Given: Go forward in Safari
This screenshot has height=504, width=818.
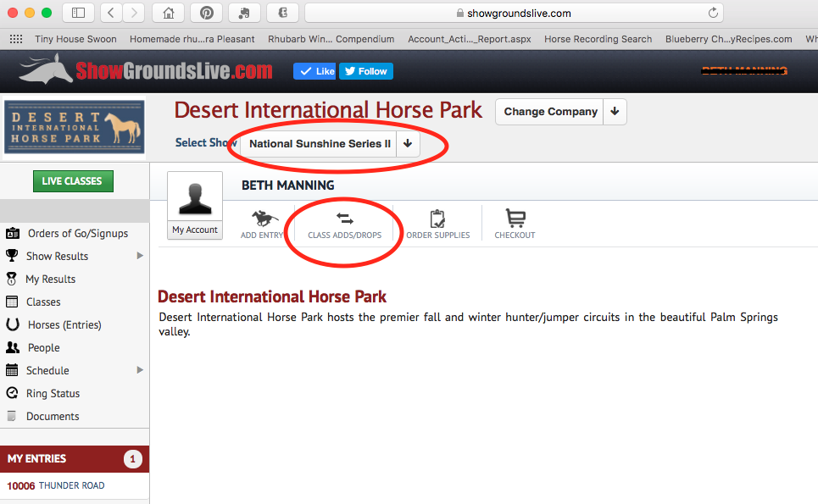Looking at the screenshot, I should 134,13.
